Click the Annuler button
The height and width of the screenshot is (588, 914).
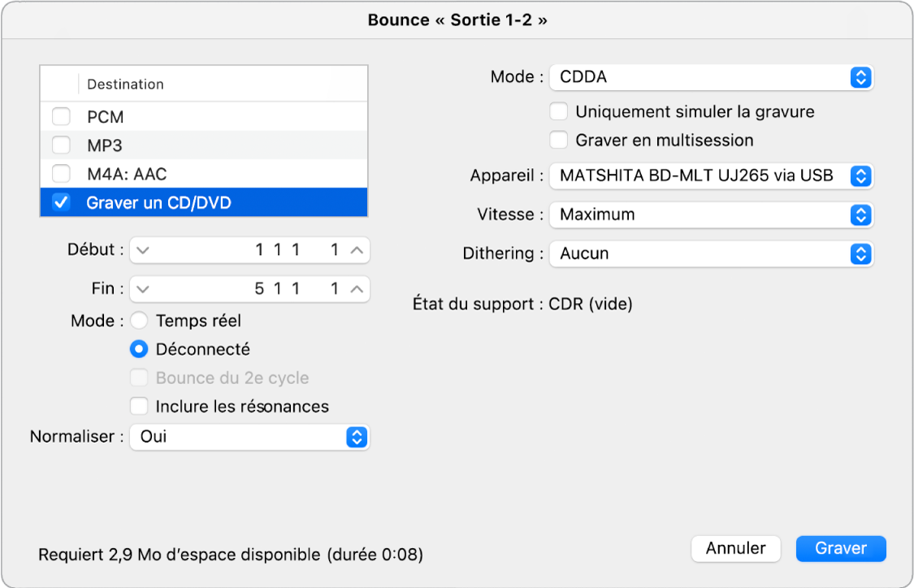(x=735, y=548)
